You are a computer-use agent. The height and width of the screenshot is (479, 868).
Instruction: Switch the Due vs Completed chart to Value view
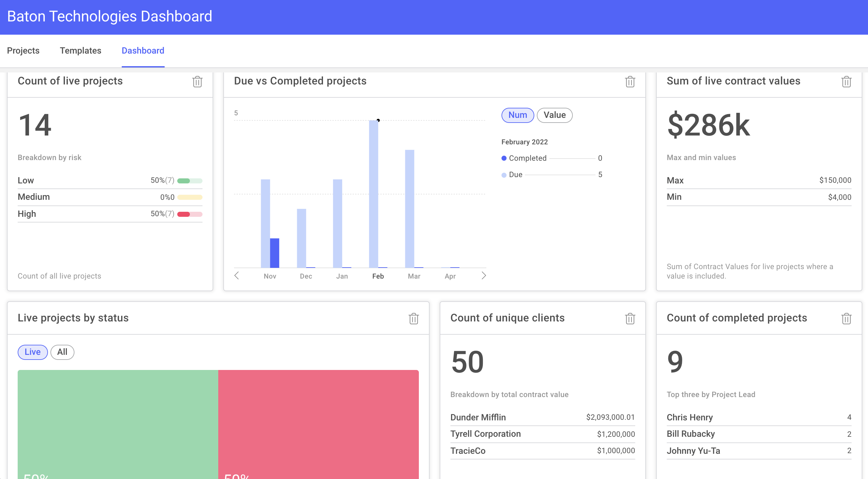click(x=554, y=115)
